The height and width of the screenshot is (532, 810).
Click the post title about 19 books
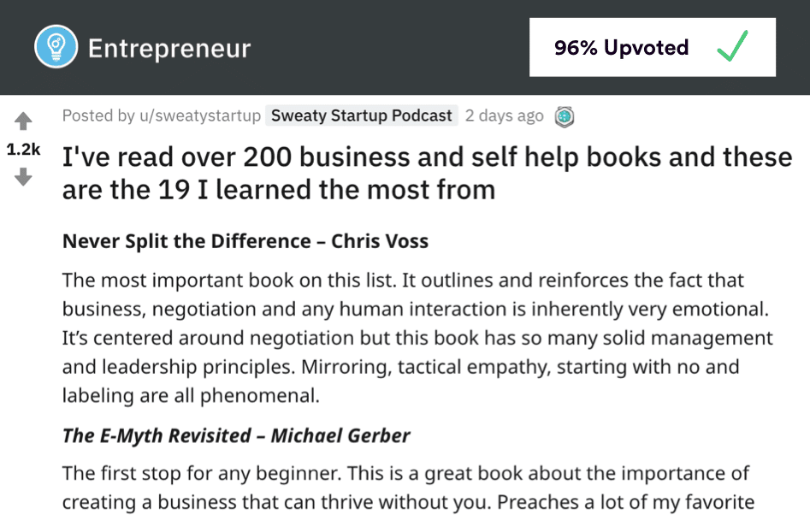coord(425,173)
